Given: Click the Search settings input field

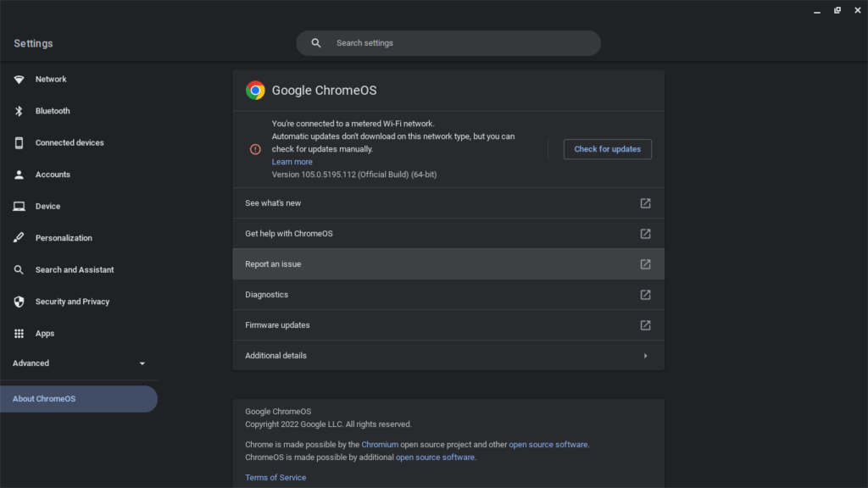Looking at the screenshot, I should click(448, 43).
